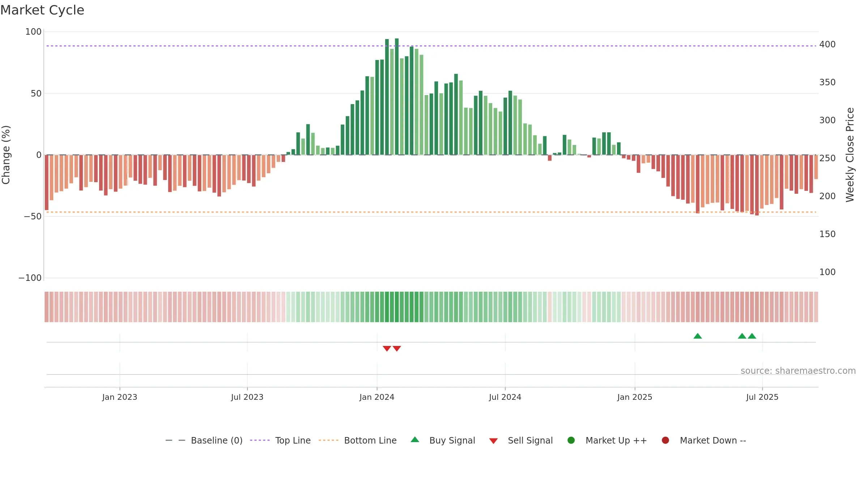Click the 150 tick on the price axis
Screen dimensions: 868x488
(827, 234)
